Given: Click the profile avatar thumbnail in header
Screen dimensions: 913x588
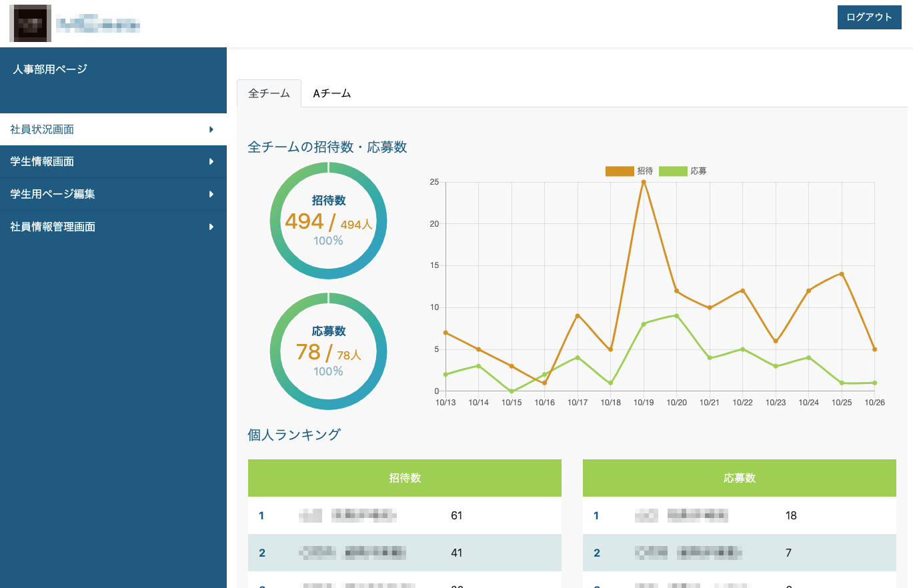Looking at the screenshot, I should point(30,23).
